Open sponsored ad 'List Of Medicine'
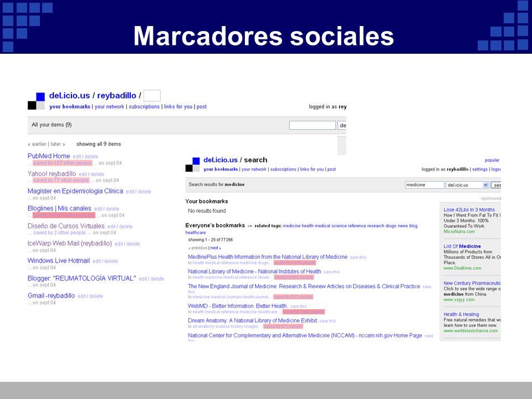532x399 pixels. click(x=462, y=246)
